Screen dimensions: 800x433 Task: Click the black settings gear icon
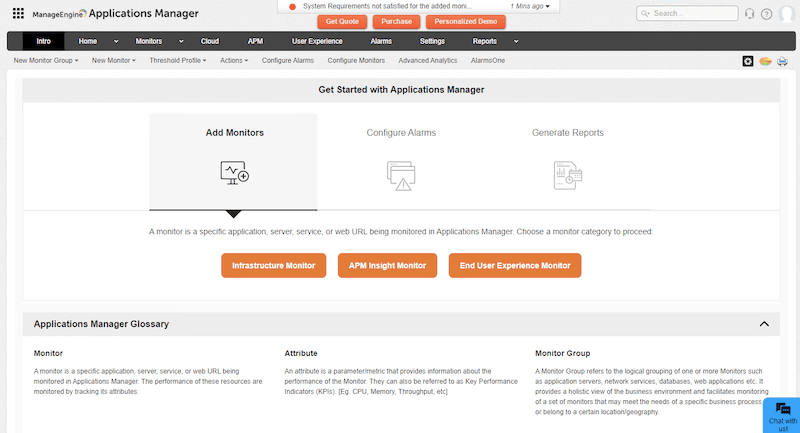click(747, 61)
